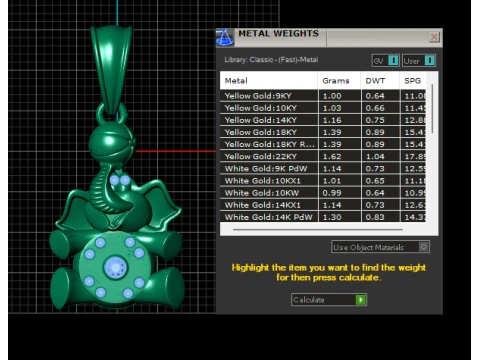Click the vertical scrollbar of metal list
Image resolution: width=480 pixels, height=360 pixels.
pyautogui.click(x=432, y=109)
